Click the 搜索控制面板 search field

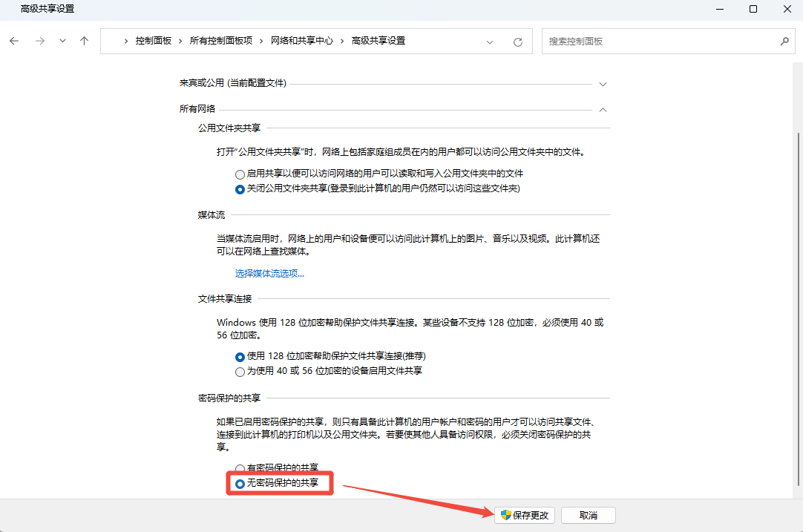click(661, 42)
